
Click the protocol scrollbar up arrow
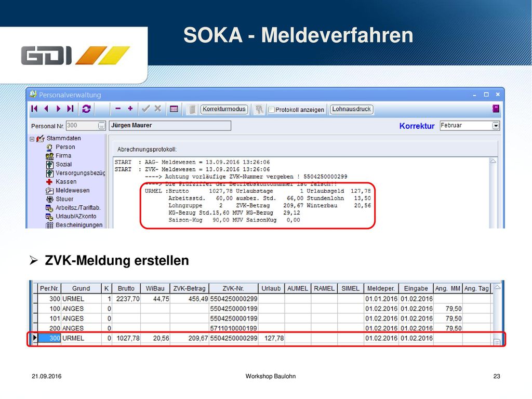494,161
